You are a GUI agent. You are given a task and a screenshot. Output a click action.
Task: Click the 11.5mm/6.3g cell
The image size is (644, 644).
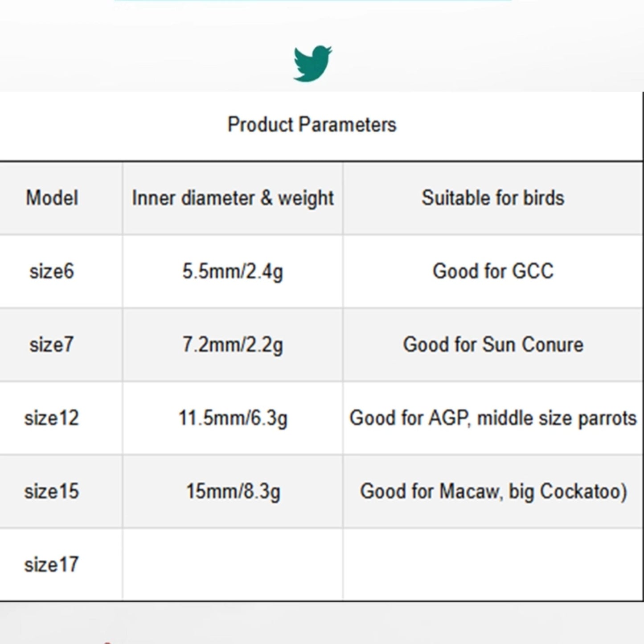pos(233,418)
